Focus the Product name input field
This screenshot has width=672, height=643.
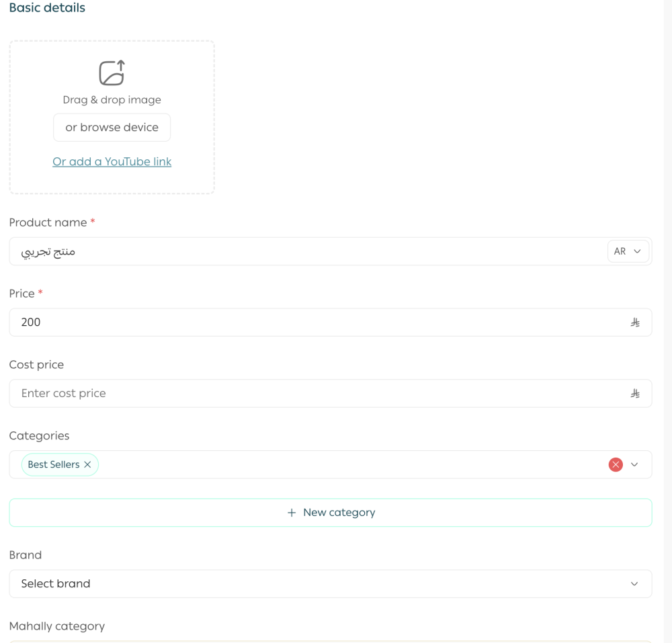click(302, 251)
